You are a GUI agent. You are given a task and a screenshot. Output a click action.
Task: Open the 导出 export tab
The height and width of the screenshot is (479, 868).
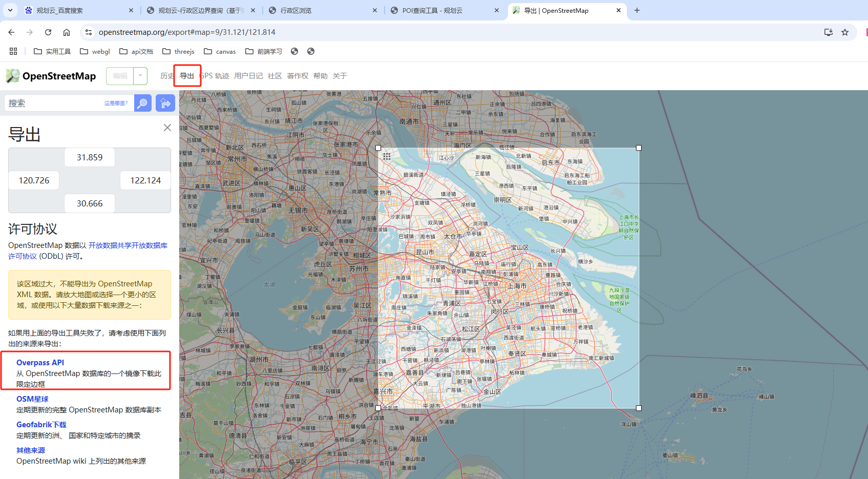point(187,76)
